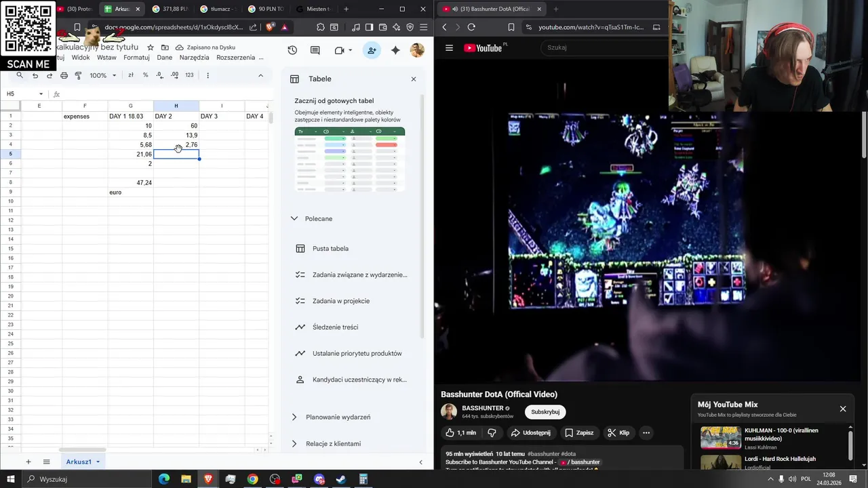The height and width of the screenshot is (488, 868).
Task: Collapse the Polecane section
Action: click(x=294, y=218)
